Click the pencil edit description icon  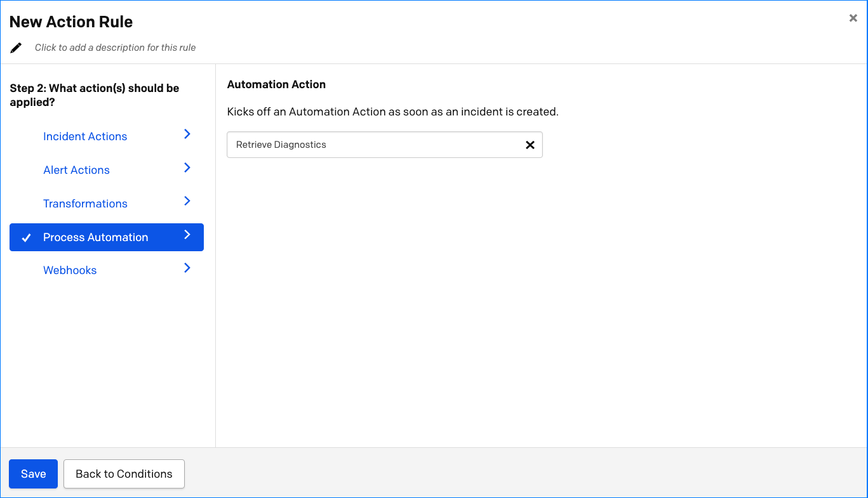16,48
